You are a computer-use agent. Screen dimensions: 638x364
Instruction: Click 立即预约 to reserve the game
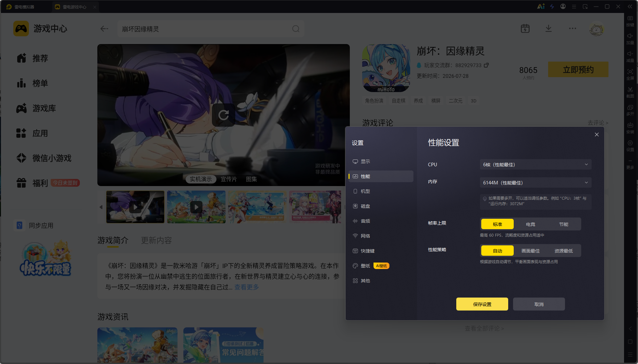pyautogui.click(x=578, y=69)
